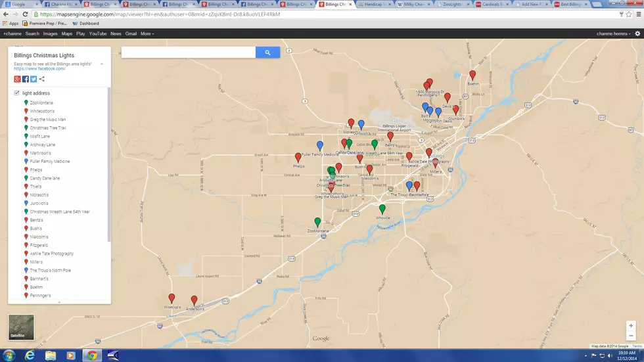Click the +charene link

(12, 34)
